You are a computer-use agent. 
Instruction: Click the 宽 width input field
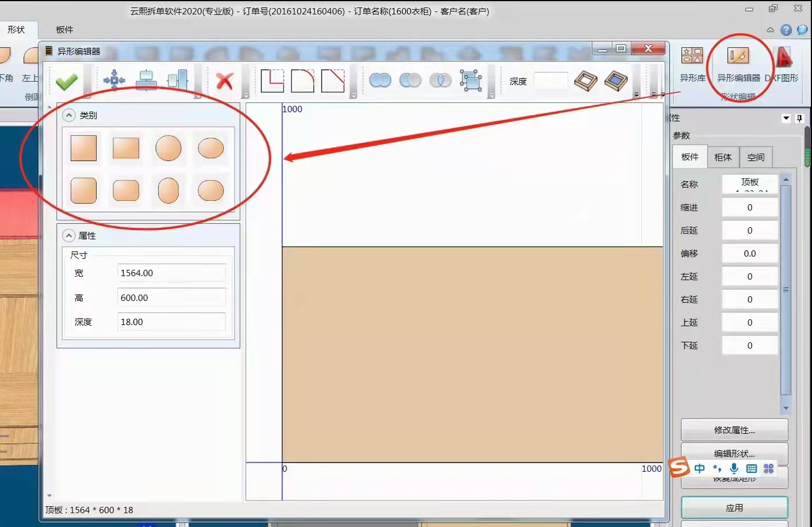171,273
